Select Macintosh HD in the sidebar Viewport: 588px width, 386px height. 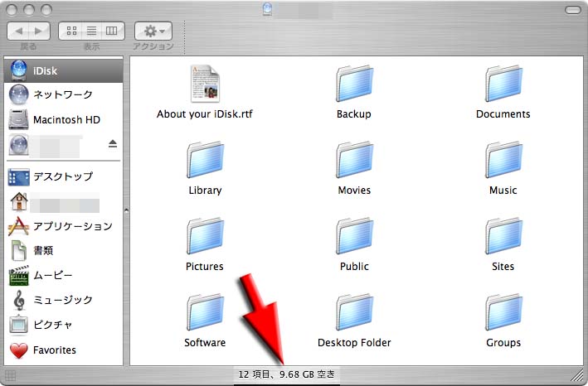coord(63,120)
